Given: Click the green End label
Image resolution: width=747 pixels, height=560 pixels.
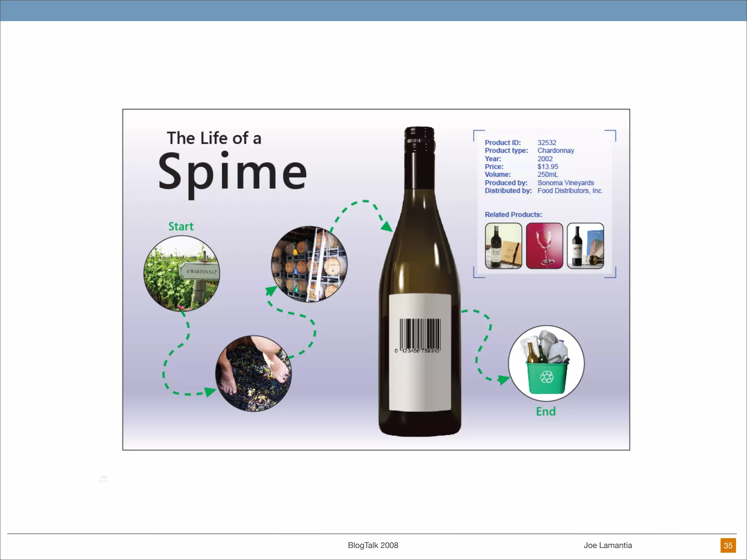Looking at the screenshot, I should point(546,411).
